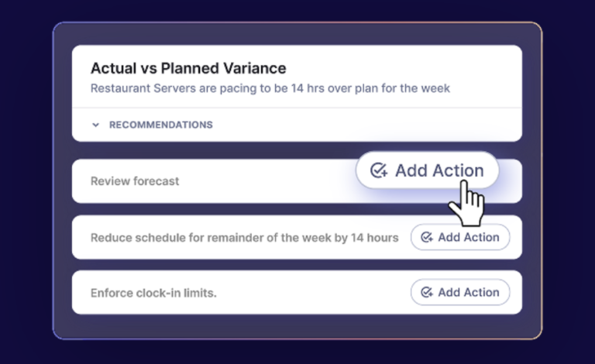Click blank area right of RECOMMENDATIONS label
This screenshot has width=595, height=364.
(x=364, y=125)
